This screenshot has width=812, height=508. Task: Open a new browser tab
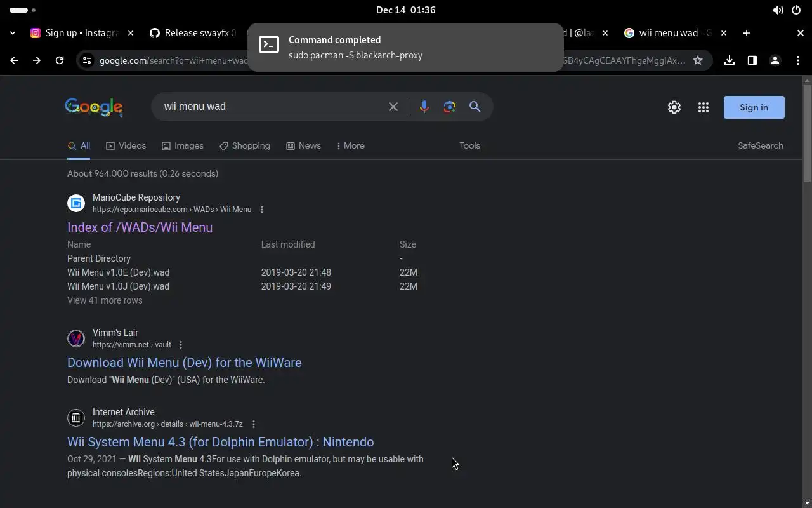747,33
